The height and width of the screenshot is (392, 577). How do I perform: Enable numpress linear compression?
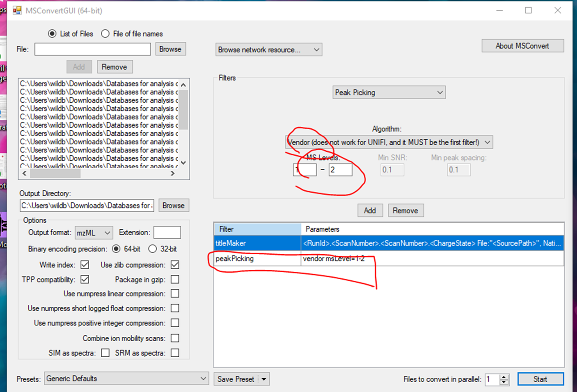click(175, 293)
